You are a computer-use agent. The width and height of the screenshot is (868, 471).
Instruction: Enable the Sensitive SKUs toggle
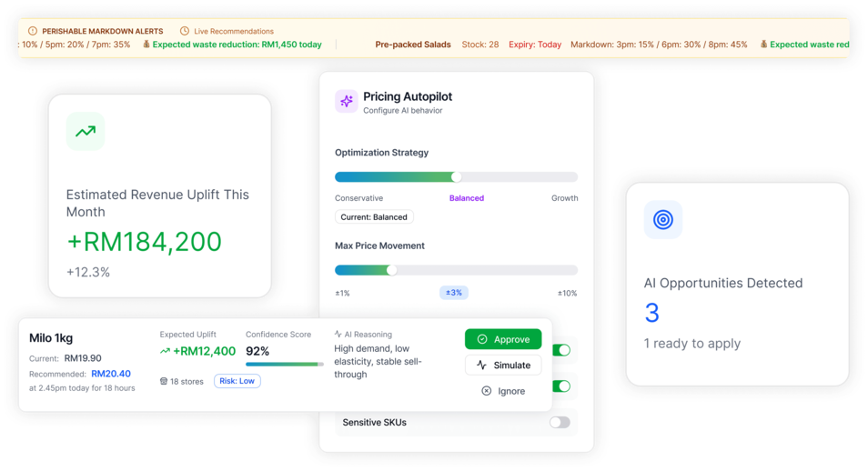(560, 422)
